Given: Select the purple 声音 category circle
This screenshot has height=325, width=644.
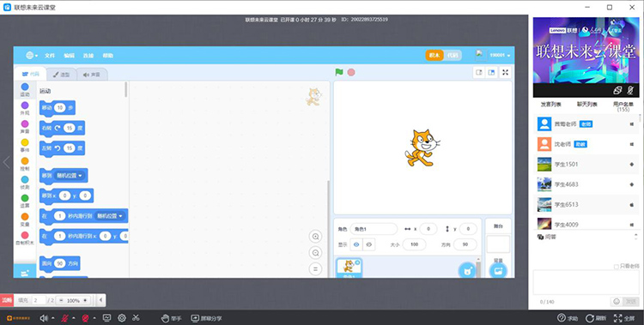Looking at the screenshot, I should (x=25, y=124).
